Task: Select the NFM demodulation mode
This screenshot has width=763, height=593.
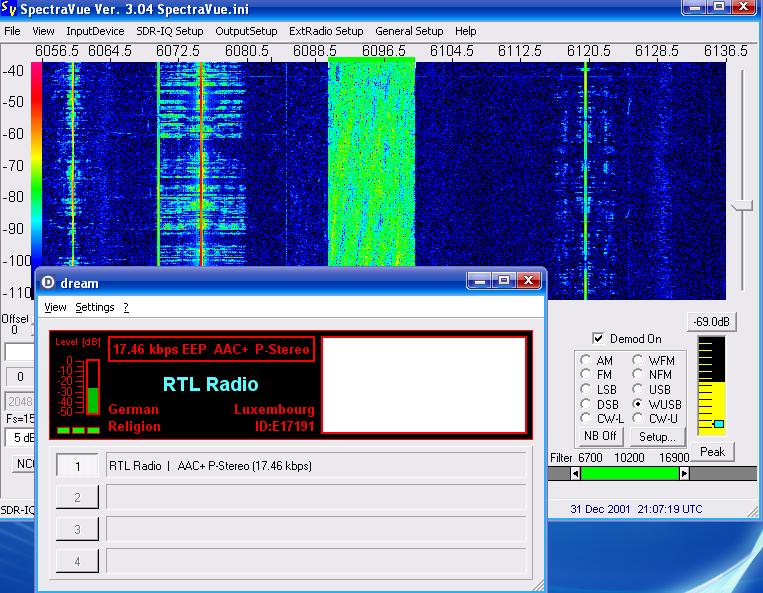Action: click(637, 374)
